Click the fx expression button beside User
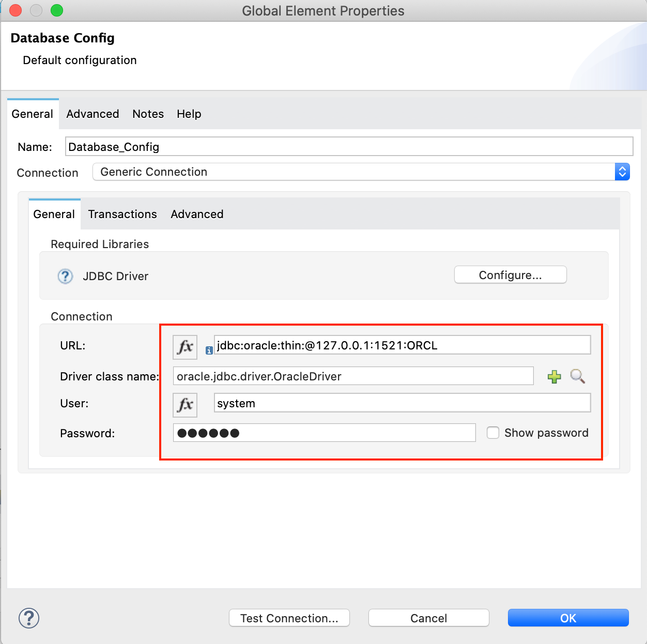The image size is (647, 644). [184, 405]
